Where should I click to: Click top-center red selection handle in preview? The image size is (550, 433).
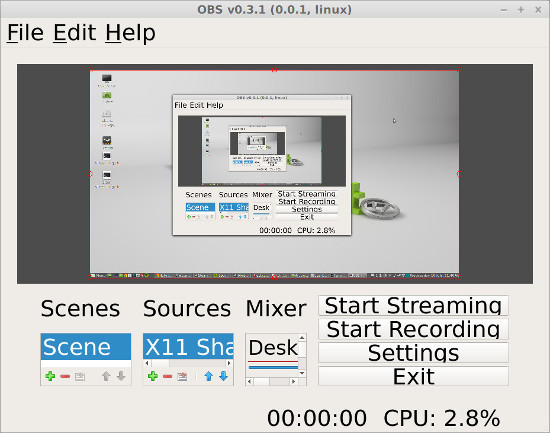[x=275, y=70]
